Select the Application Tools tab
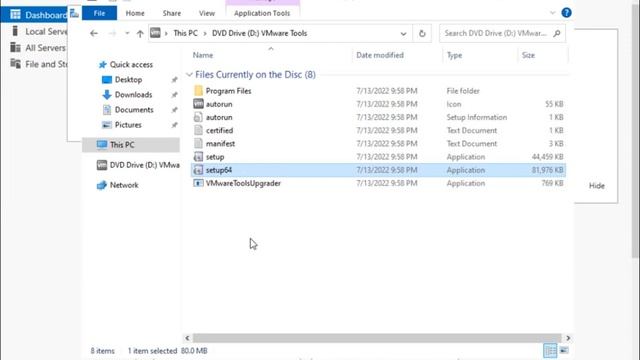Viewport: 640px width, 360px height. pos(262,13)
